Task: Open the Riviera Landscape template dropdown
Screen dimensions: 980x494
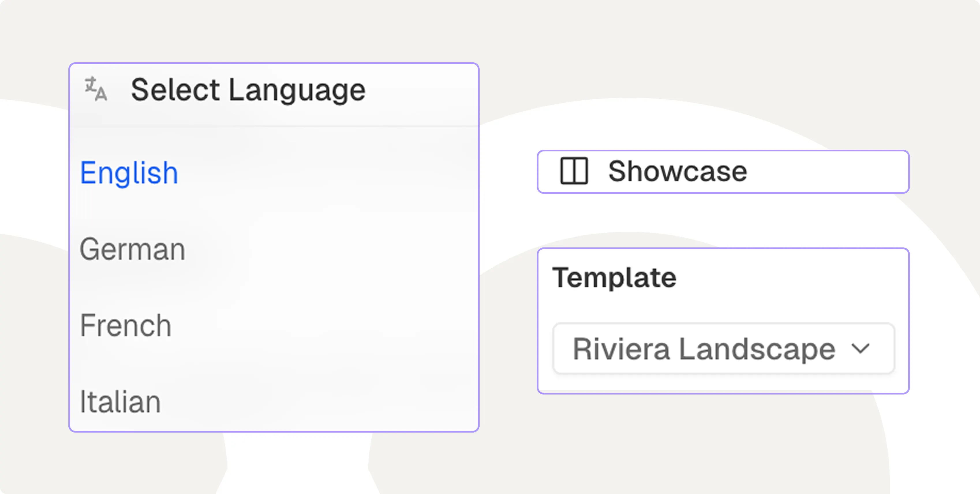Action: pyautogui.click(x=723, y=348)
